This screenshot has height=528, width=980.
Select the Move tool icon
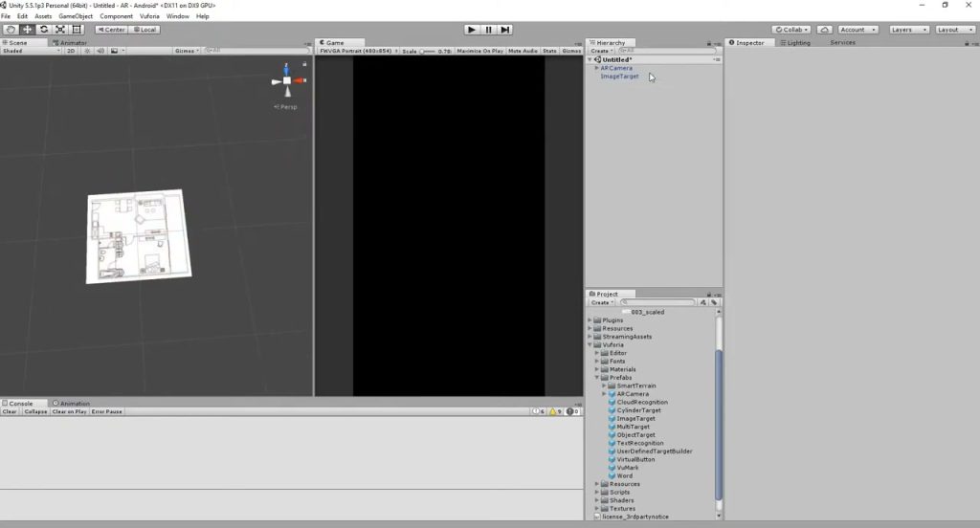(28, 30)
